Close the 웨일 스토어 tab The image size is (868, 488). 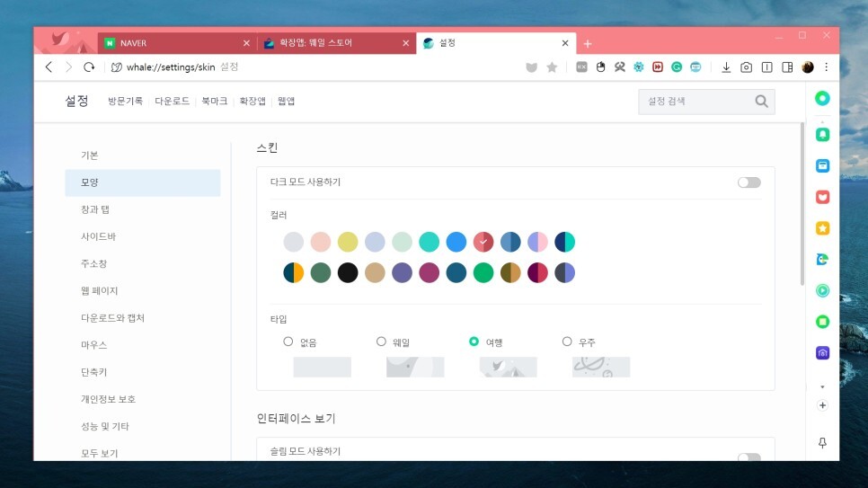tap(406, 43)
